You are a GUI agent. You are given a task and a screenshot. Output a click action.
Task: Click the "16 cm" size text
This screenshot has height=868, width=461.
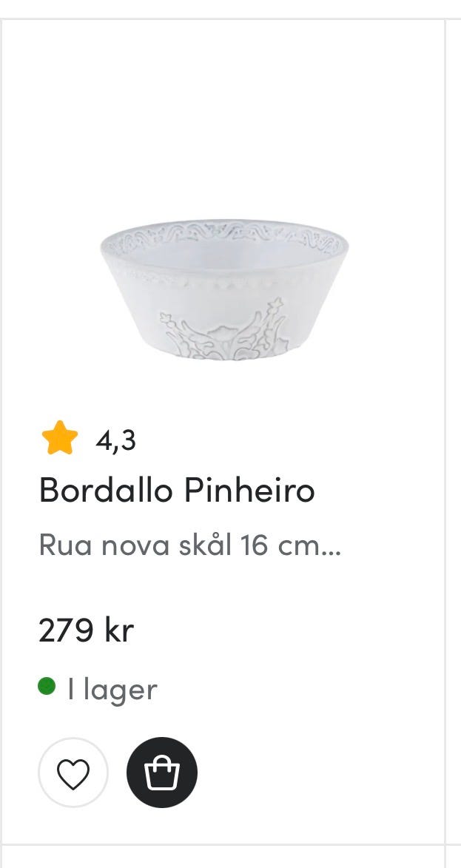[276, 546]
